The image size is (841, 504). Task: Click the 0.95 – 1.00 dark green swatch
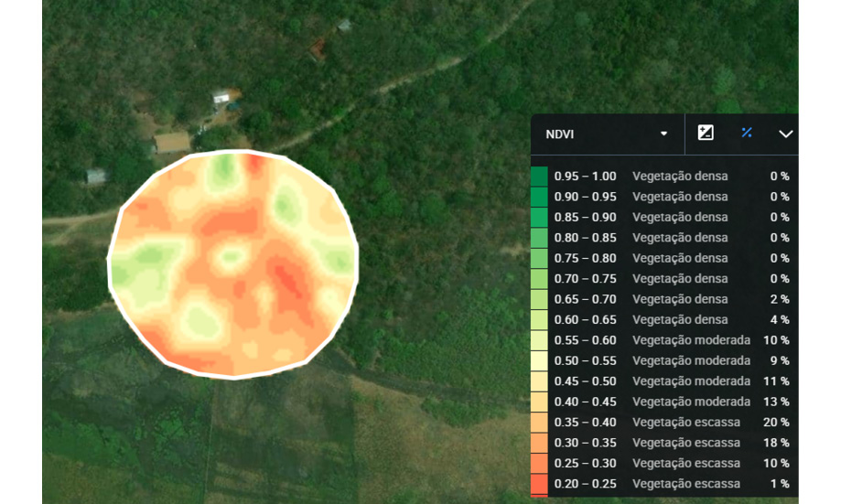pos(540,177)
